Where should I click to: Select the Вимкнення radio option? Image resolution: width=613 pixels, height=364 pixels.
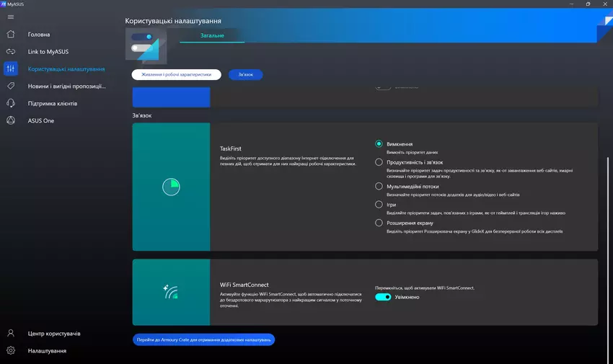coord(379,144)
